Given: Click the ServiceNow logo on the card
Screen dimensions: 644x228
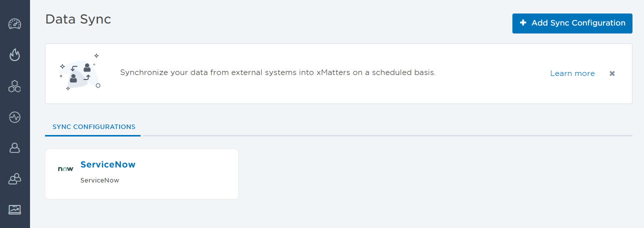Looking at the screenshot, I should 66,169.
